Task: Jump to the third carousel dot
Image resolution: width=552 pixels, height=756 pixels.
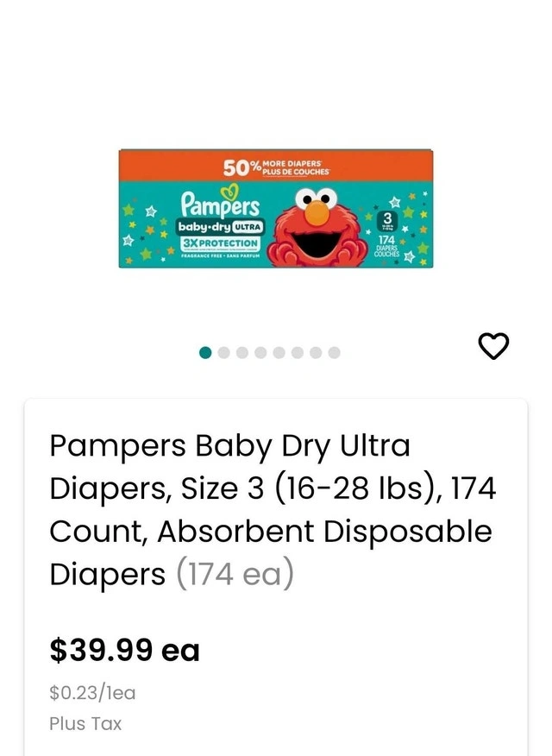Action: coord(242,352)
